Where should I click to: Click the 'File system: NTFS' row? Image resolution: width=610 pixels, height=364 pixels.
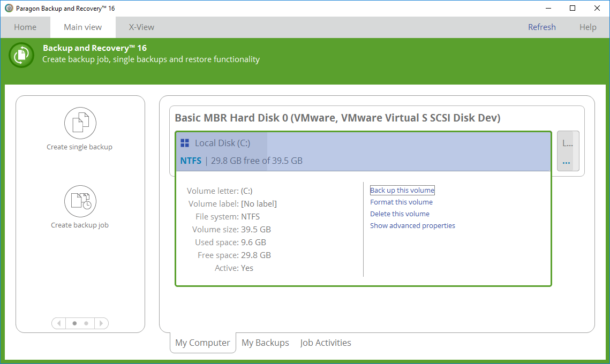pyautogui.click(x=228, y=217)
